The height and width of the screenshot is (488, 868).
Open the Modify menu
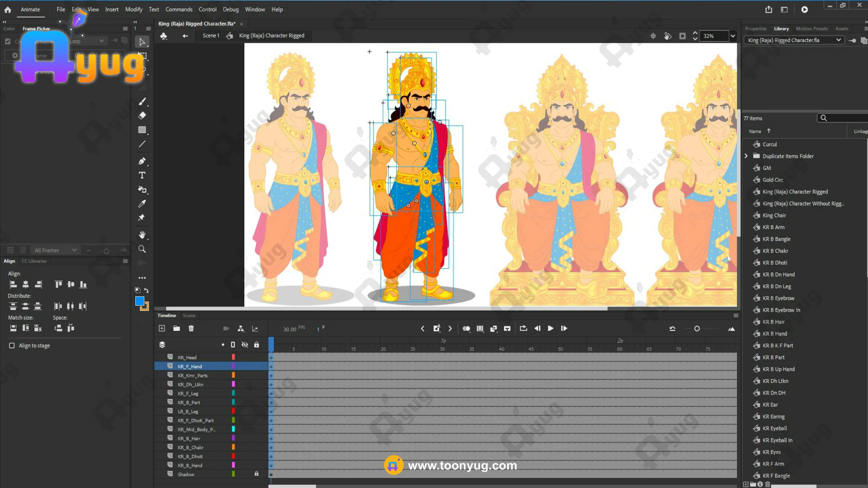pyautogui.click(x=133, y=9)
